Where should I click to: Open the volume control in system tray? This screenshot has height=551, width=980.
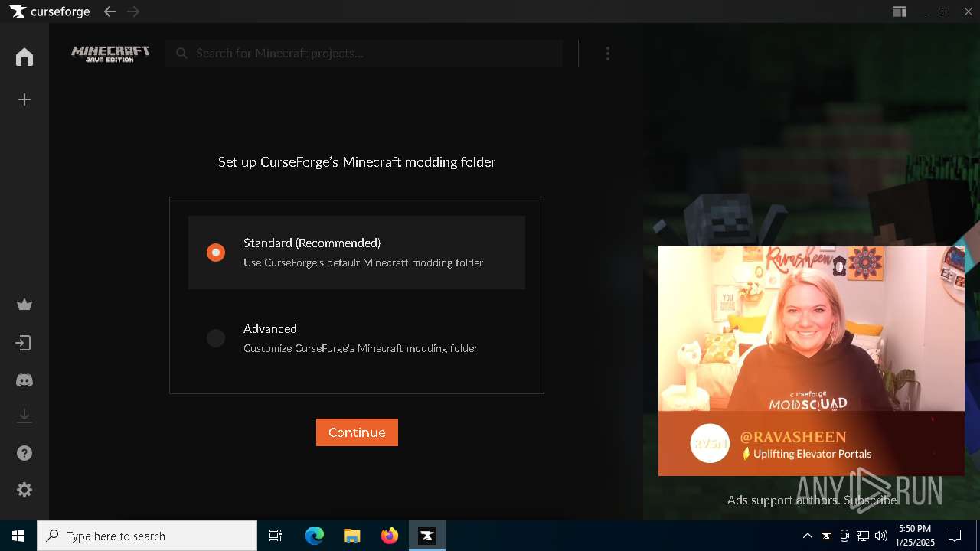coord(881,536)
